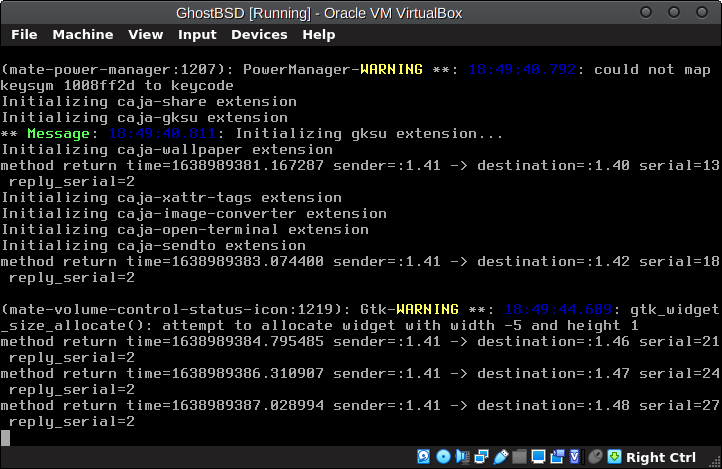Click the recording status icon
Viewport: 722px width, 469px height.
coord(557,457)
